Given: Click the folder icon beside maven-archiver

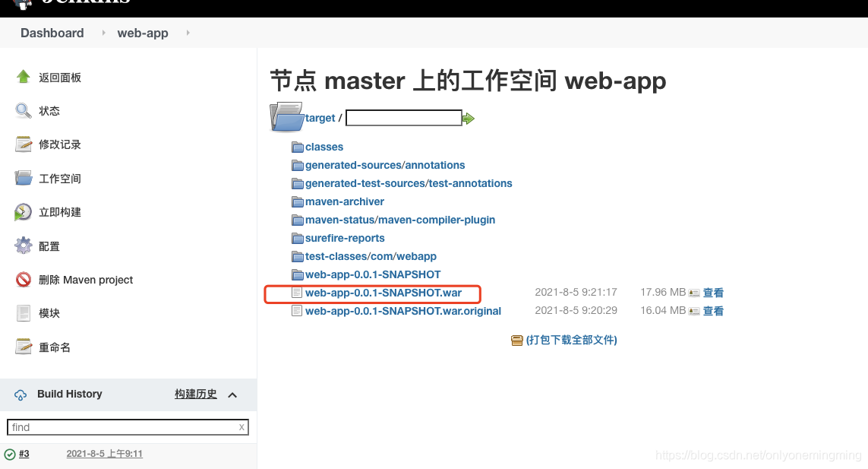Looking at the screenshot, I should point(298,201).
